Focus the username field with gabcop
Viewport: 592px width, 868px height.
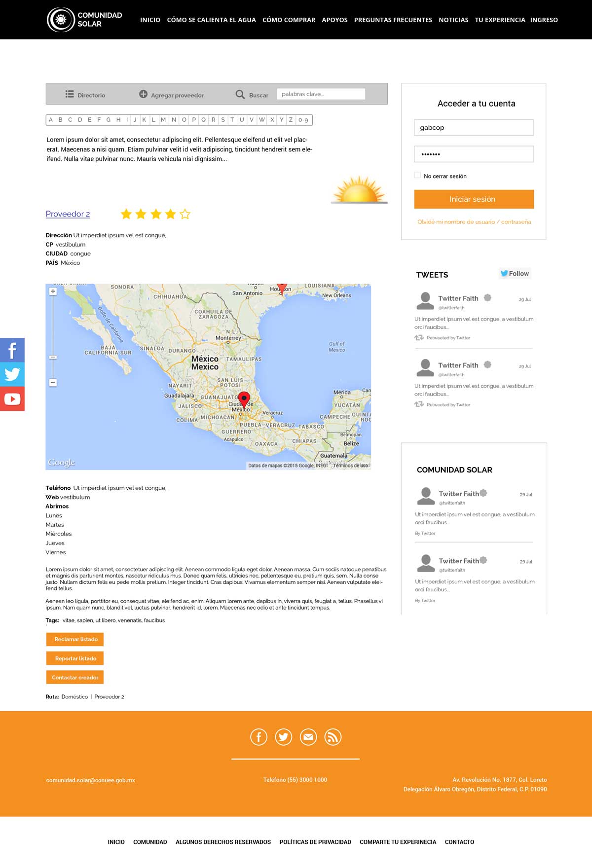tap(474, 128)
